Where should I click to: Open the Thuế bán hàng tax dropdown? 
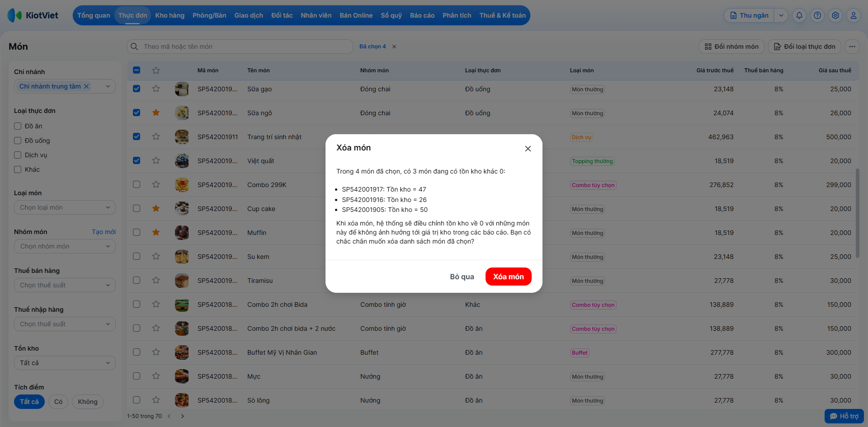pyautogui.click(x=65, y=285)
